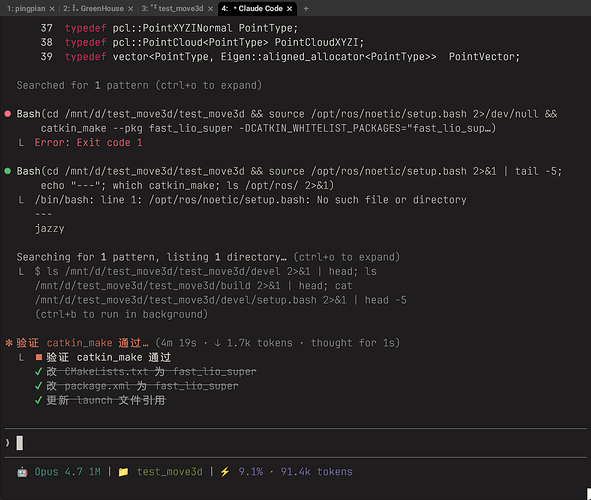Switch to the pingplan tab
The image size is (591, 500).
26,8
